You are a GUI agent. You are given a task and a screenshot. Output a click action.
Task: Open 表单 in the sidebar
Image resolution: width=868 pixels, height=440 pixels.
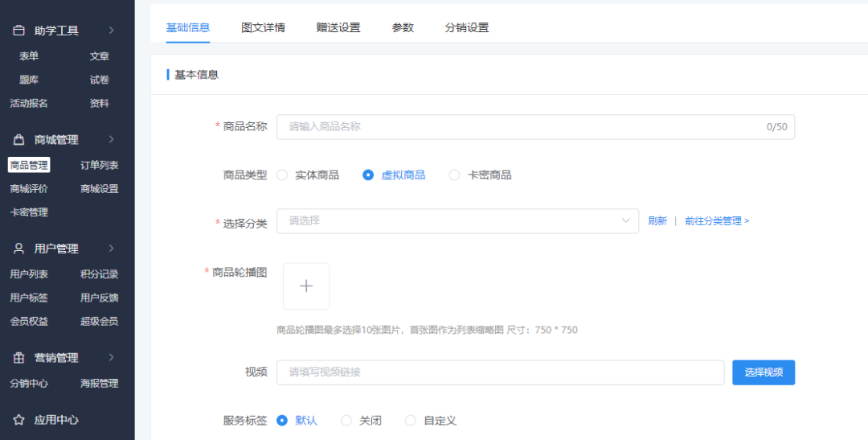click(29, 56)
